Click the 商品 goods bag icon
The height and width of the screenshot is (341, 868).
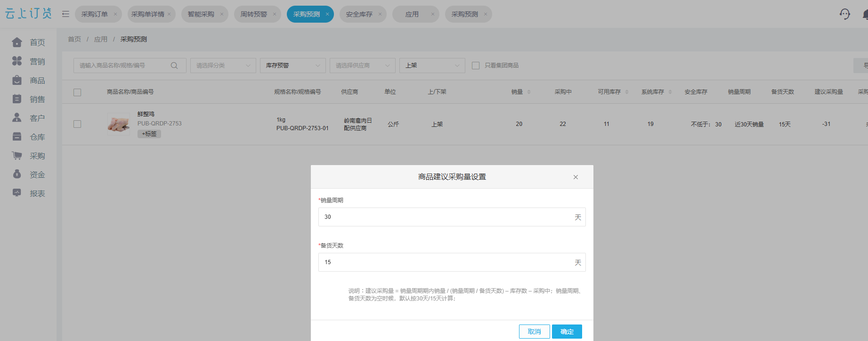(17, 80)
